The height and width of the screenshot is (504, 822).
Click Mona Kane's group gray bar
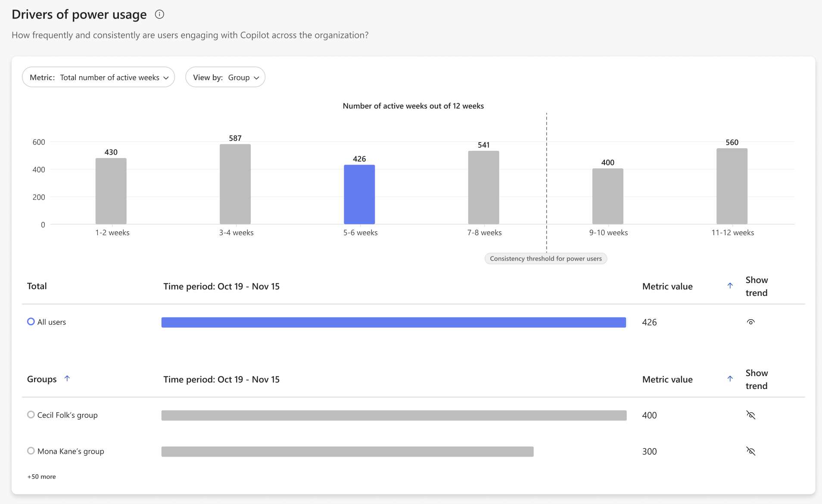(347, 451)
